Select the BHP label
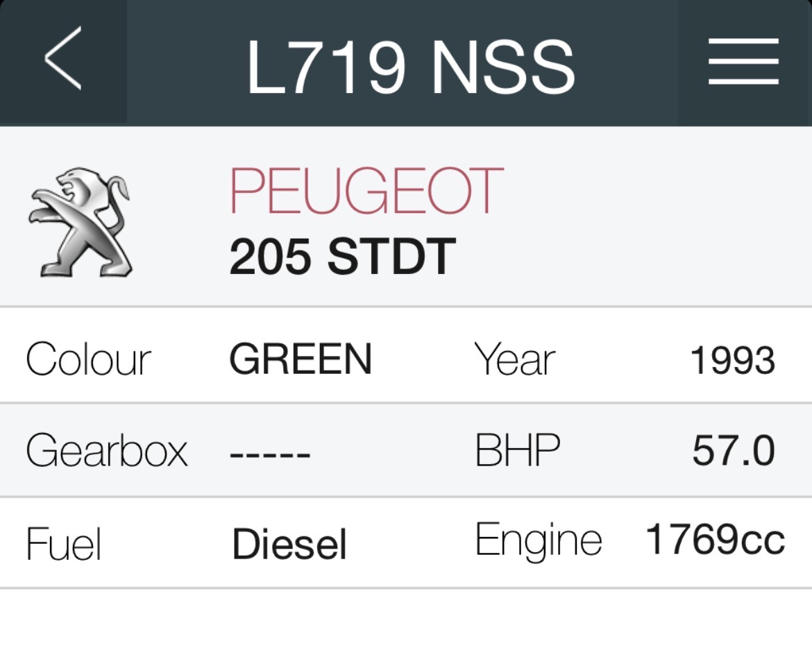Image resolution: width=812 pixels, height=657 pixels. [x=517, y=451]
